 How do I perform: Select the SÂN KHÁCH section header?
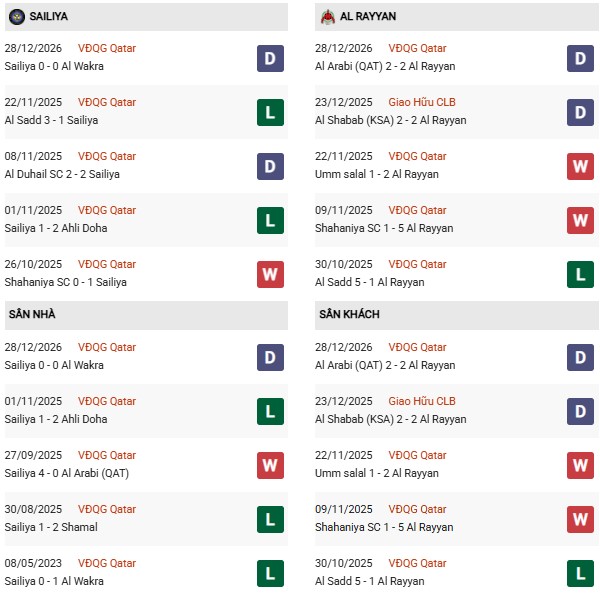coord(351,314)
